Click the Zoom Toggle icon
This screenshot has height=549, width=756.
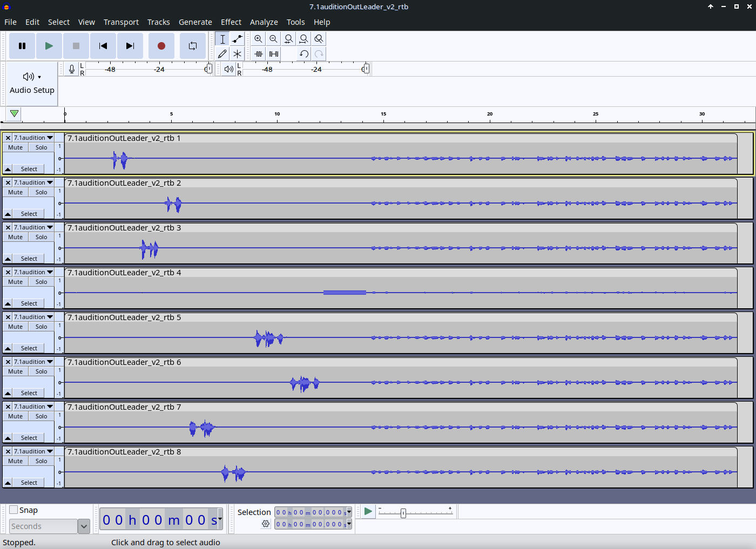click(x=319, y=39)
